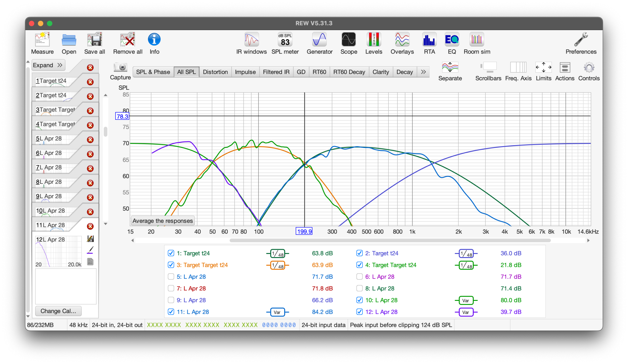628x364 pixels.
Task: Open orange 1/48 smoothing selector for trace 3
Action: pyautogui.click(x=278, y=265)
